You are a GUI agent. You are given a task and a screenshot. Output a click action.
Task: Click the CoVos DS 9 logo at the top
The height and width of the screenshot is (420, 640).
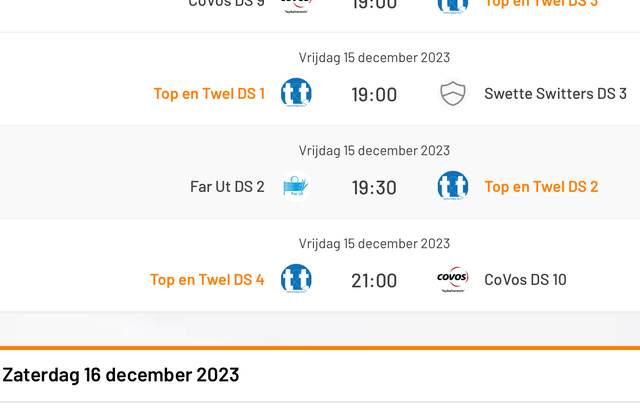click(x=296, y=6)
